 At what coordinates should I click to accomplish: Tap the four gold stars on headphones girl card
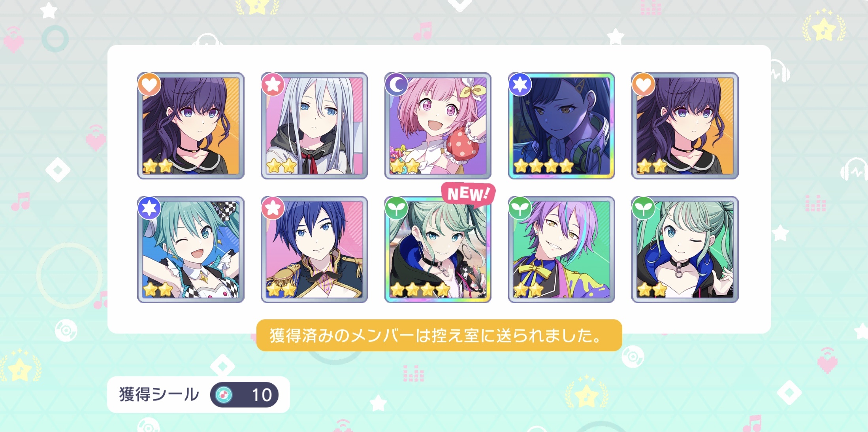click(x=544, y=166)
